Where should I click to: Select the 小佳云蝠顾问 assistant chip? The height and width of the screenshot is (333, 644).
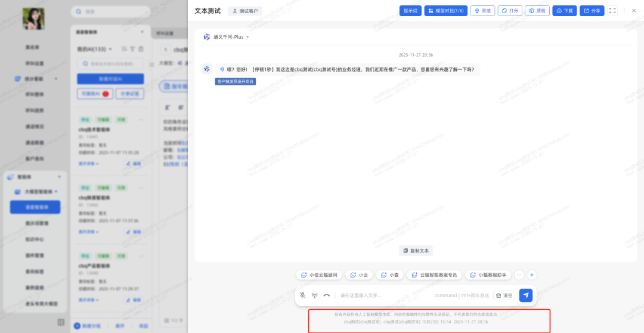click(x=319, y=275)
